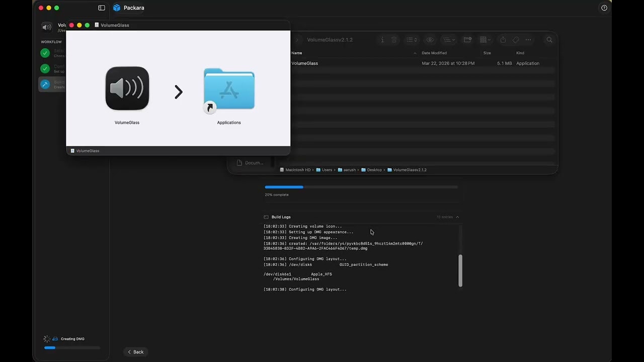Sort by Date Modified column header

434,53
